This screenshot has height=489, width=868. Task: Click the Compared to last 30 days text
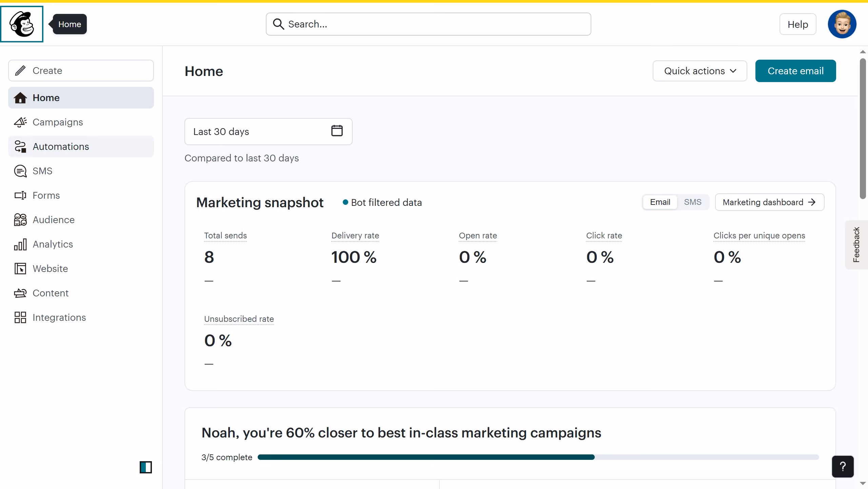[242, 158]
